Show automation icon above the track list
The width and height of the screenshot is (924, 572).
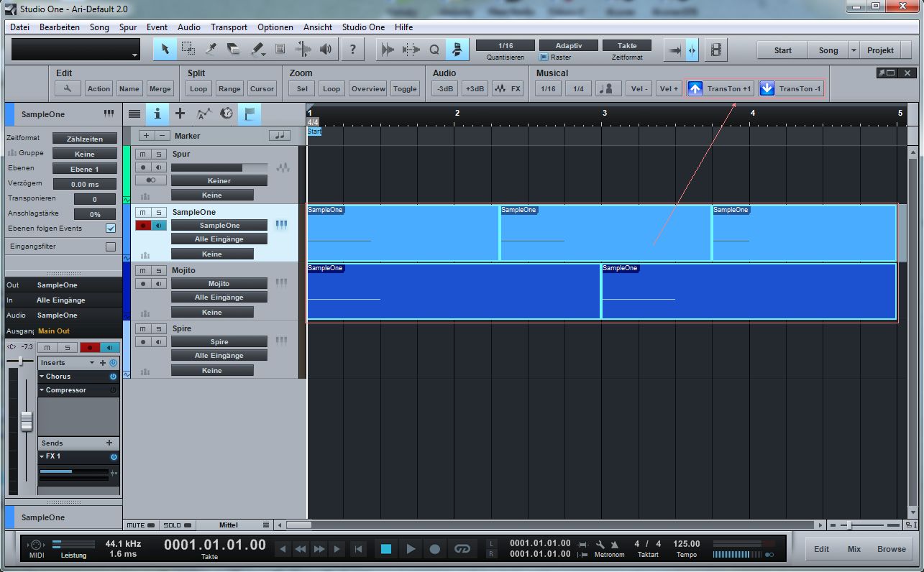[x=203, y=114]
